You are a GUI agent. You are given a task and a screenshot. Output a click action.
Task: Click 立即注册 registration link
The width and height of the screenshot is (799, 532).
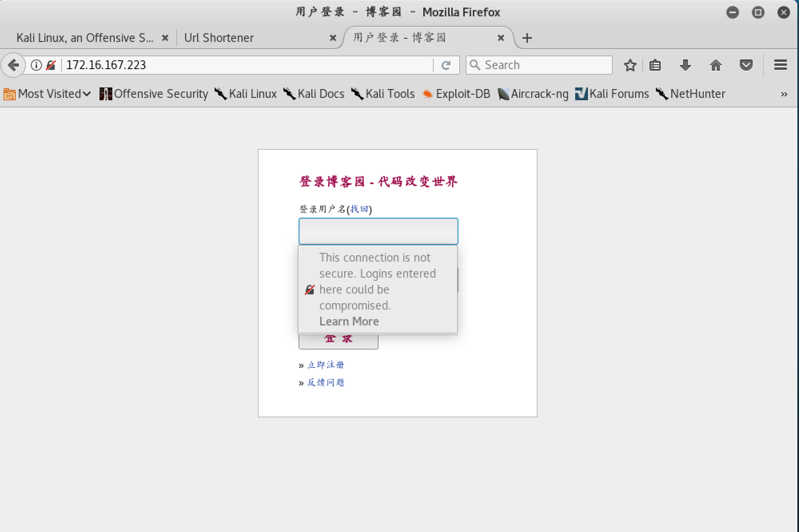click(x=325, y=365)
